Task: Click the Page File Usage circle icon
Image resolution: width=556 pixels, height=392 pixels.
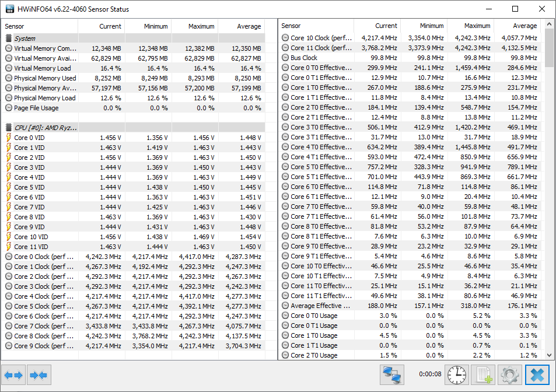Action: click(9, 108)
